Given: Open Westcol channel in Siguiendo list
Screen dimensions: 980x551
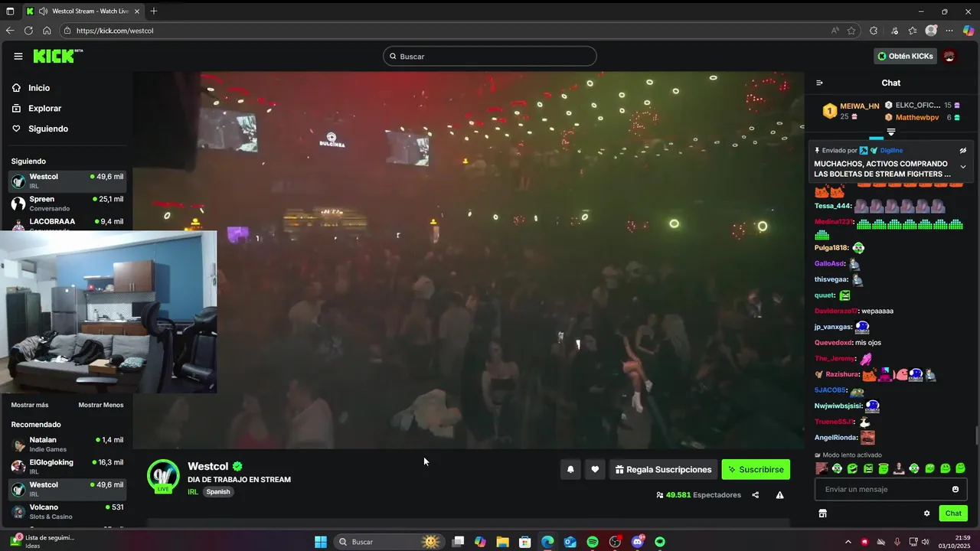Looking at the screenshot, I should (x=67, y=181).
